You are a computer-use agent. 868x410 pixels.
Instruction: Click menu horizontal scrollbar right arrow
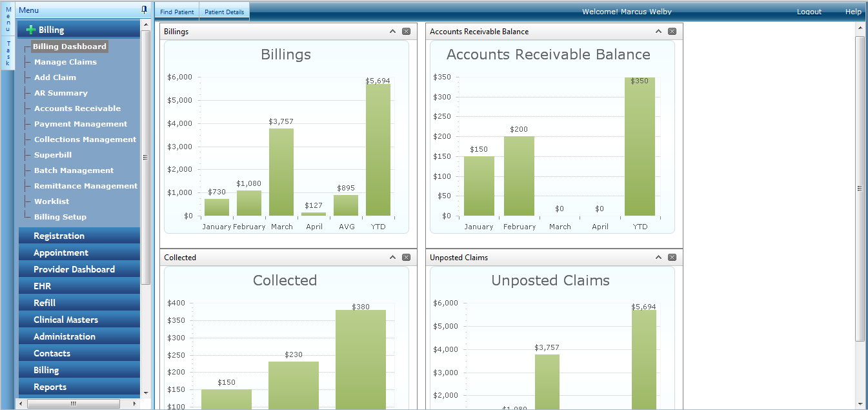pos(134,404)
